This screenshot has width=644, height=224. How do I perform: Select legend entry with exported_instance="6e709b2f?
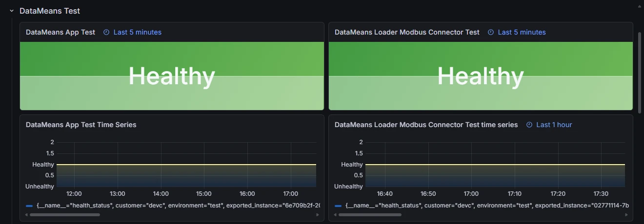(x=179, y=205)
